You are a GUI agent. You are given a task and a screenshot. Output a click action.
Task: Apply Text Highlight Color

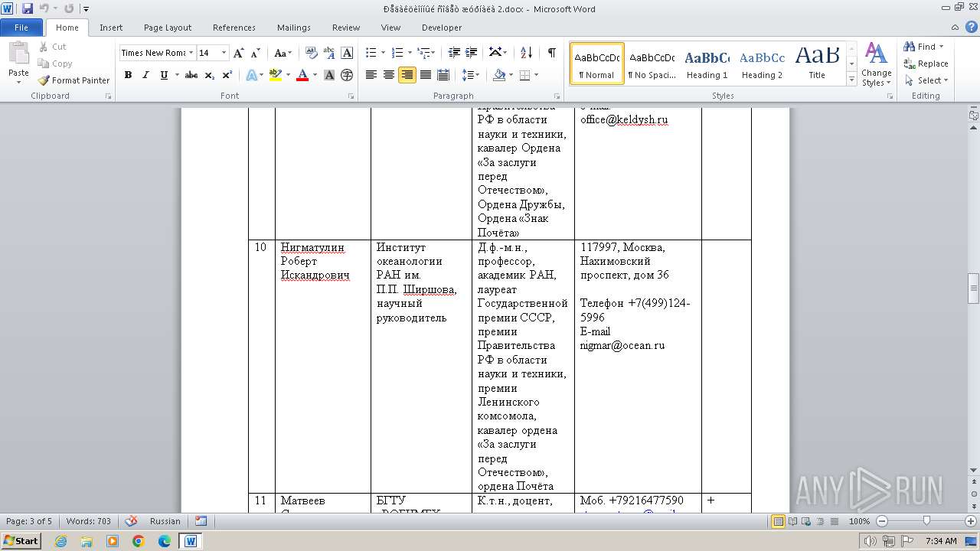(276, 75)
